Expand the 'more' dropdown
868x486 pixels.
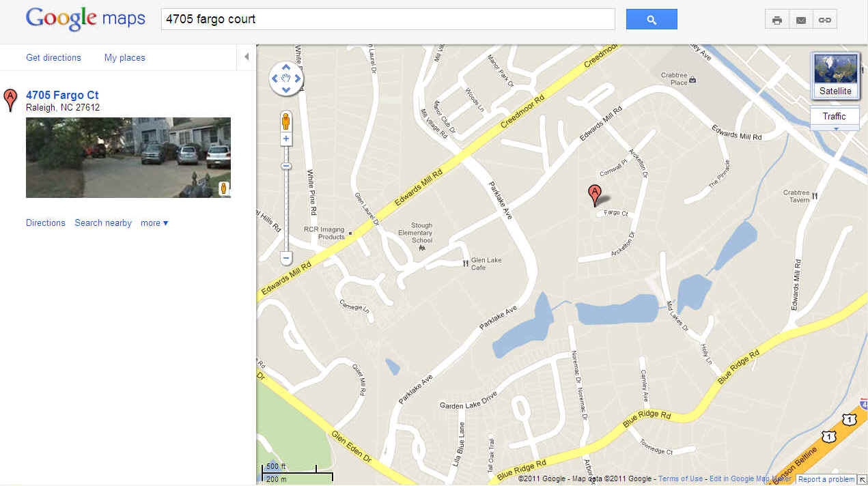(154, 223)
